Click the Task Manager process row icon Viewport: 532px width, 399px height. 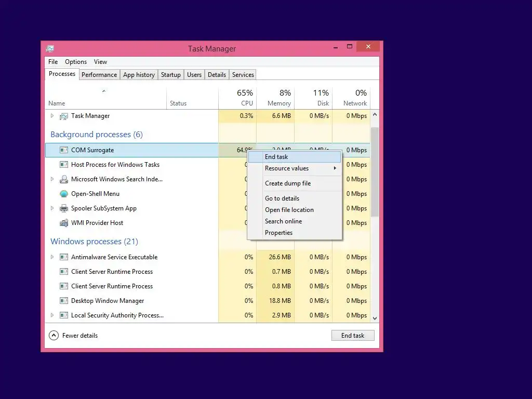[x=64, y=116]
